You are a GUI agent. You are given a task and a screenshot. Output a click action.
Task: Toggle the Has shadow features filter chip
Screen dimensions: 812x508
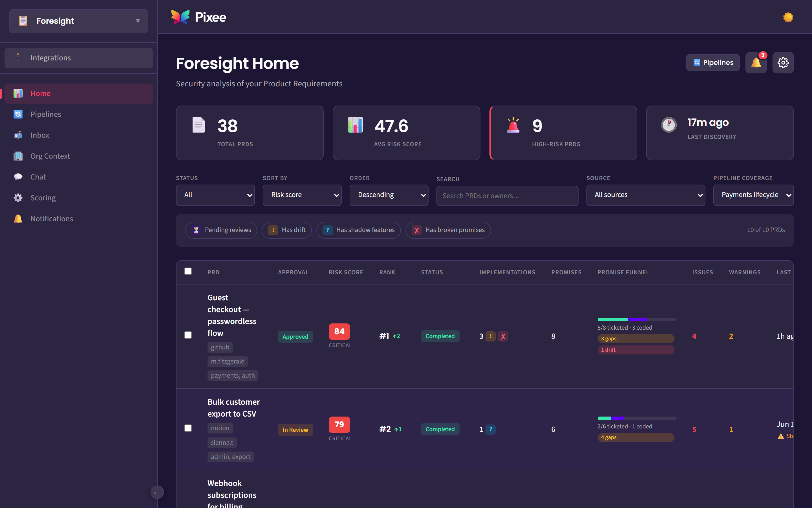point(359,230)
